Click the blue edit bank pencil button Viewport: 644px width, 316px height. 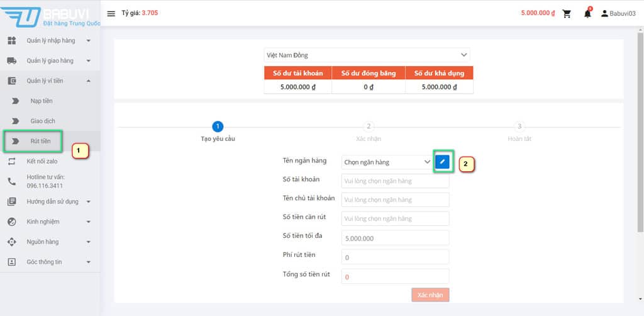[x=443, y=162]
